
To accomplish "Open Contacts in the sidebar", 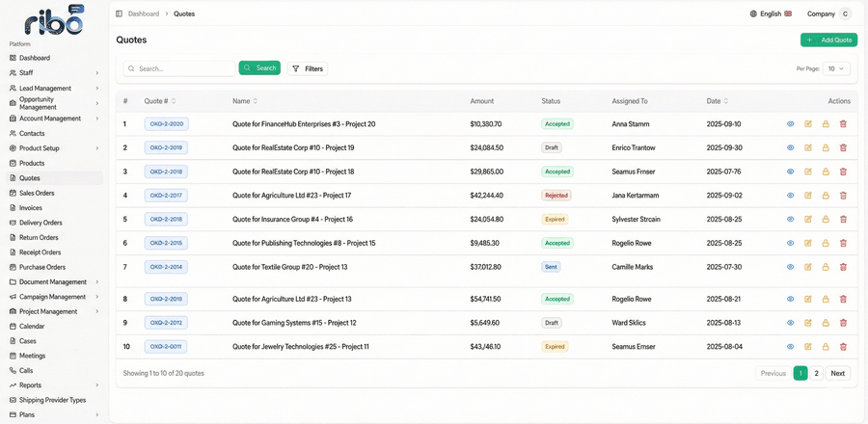I will click(x=54, y=133).
